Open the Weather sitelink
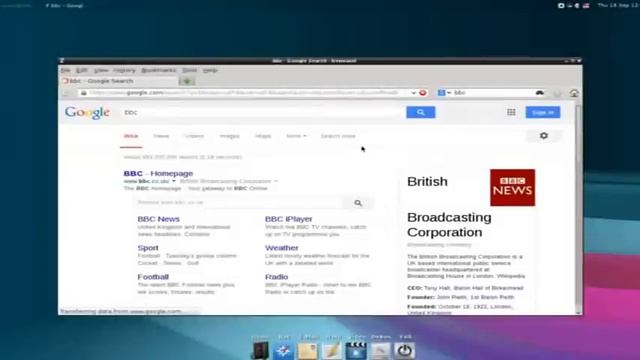Image resolution: width=640 pixels, height=360 pixels. (x=282, y=248)
